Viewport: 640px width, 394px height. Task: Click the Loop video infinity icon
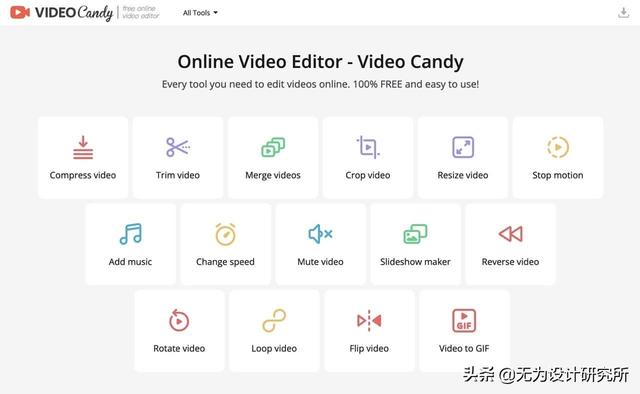pos(274,321)
